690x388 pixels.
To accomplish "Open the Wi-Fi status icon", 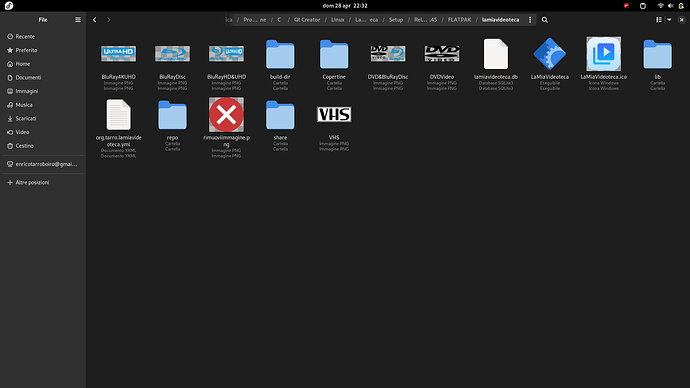I will click(661, 6).
